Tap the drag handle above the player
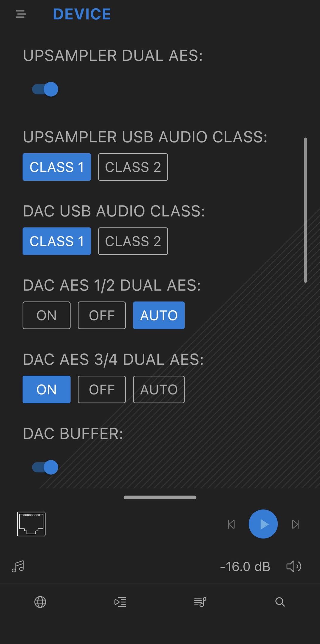Viewport: 320px width, 644px height. tap(160, 497)
